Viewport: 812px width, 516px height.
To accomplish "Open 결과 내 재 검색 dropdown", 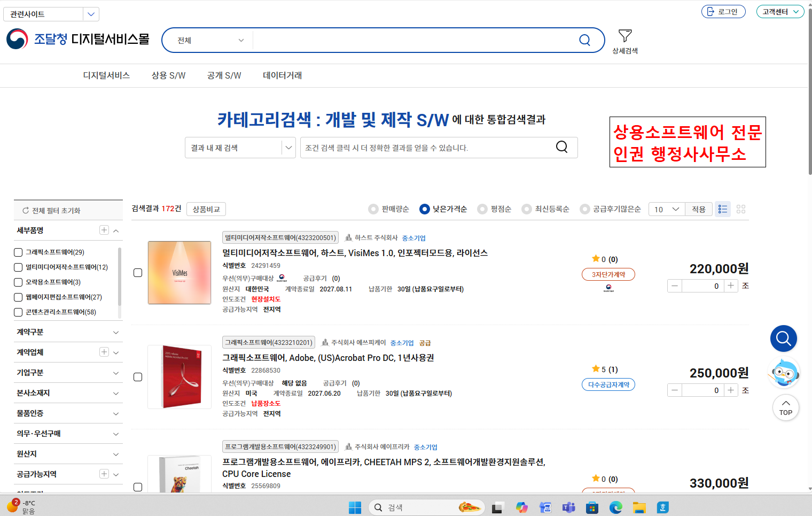I will click(240, 148).
